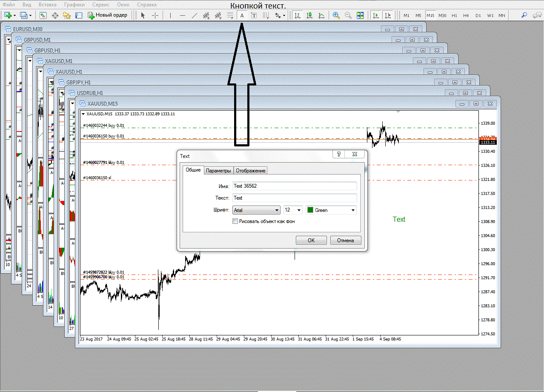Click the Отмена button
Screen dimensions: 544x392
[x=346, y=240]
